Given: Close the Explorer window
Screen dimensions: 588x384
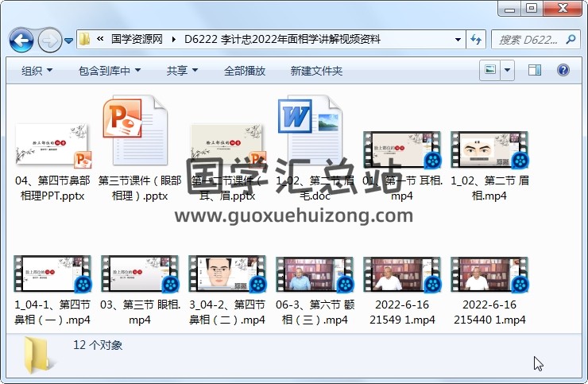Looking at the screenshot, I should pyautogui.click(x=563, y=8).
